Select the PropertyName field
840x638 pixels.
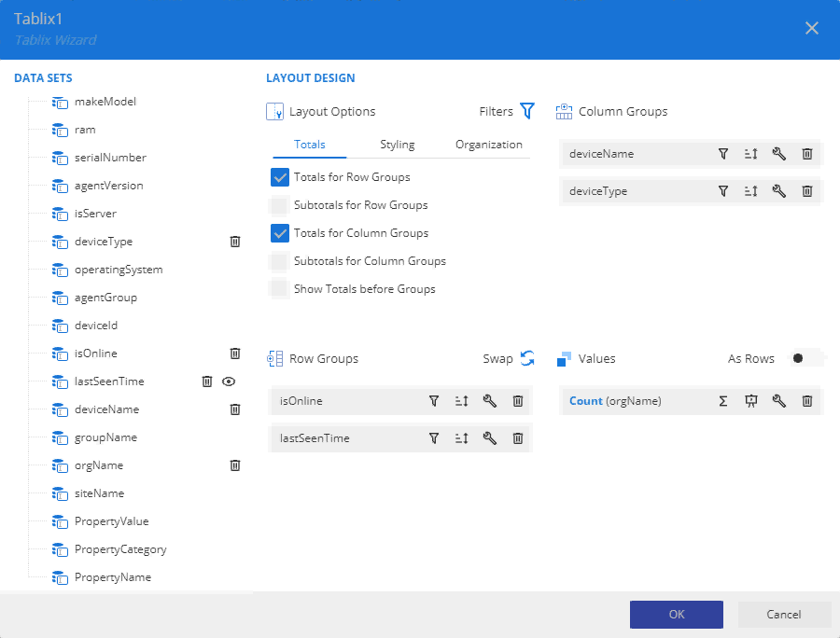(113, 577)
